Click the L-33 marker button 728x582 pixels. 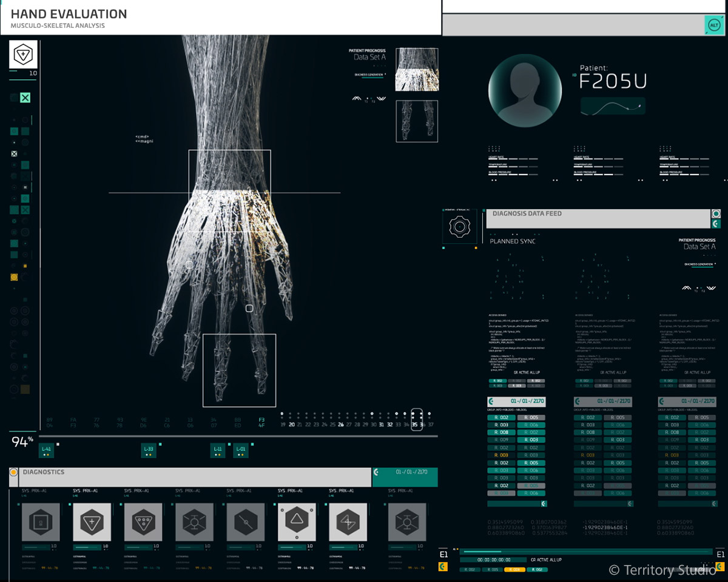tap(149, 450)
